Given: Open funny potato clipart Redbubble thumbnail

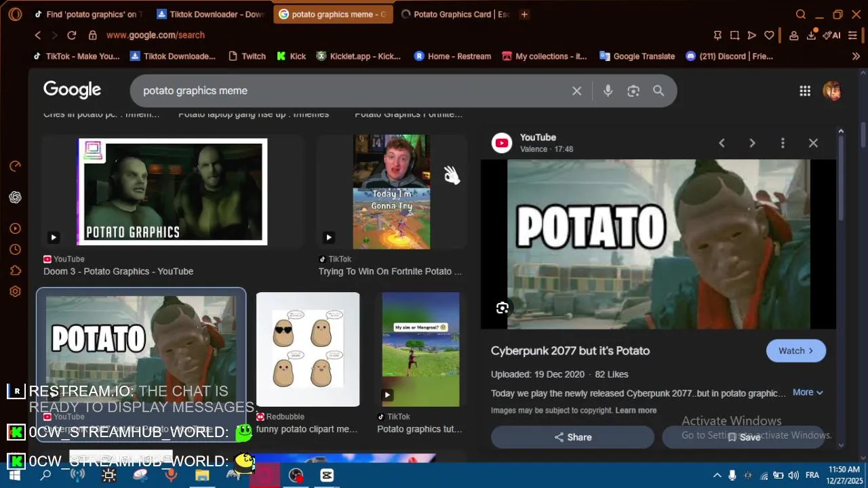Looking at the screenshot, I should click(x=308, y=349).
